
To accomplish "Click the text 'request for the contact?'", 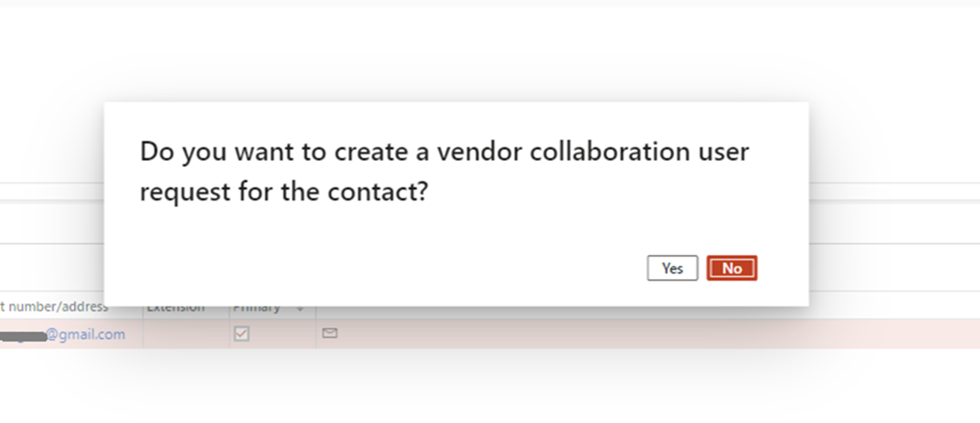I will (284, 191).
